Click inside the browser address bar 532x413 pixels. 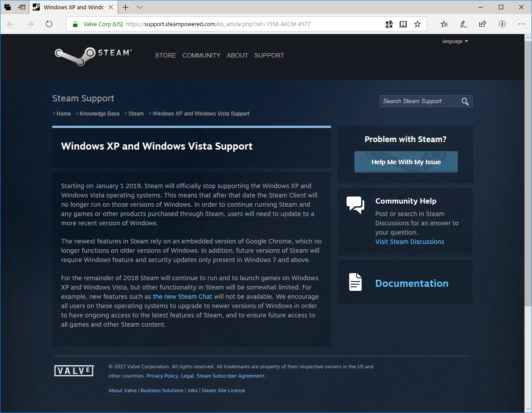221,24
